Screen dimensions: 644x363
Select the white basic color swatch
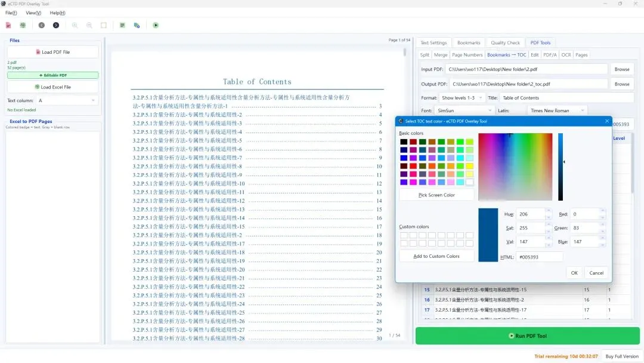coord(469,182)
